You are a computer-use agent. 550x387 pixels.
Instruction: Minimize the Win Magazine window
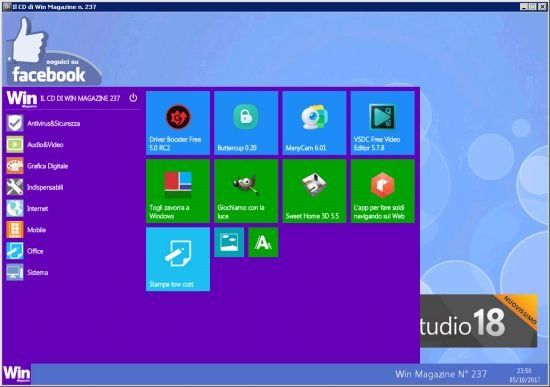pos(524,6)
